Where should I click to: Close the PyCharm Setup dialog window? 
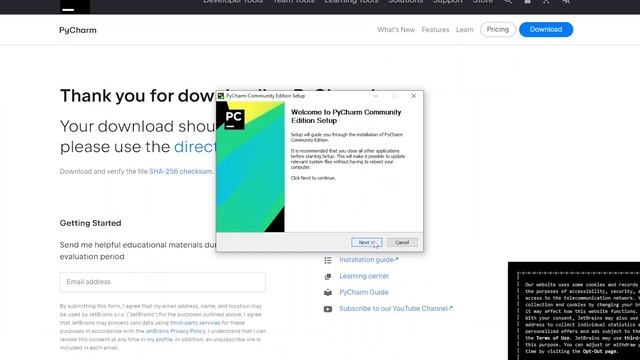[x=413, y=96]
